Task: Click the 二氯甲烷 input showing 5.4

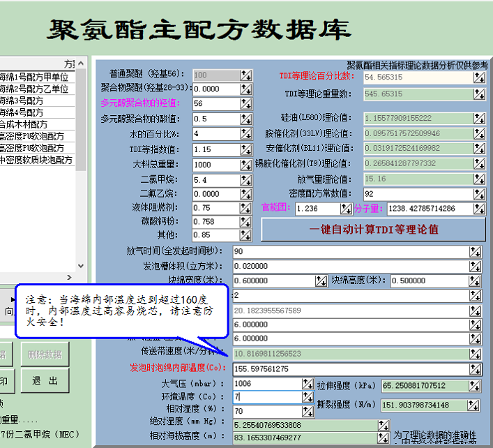Action: coord(217,180)
